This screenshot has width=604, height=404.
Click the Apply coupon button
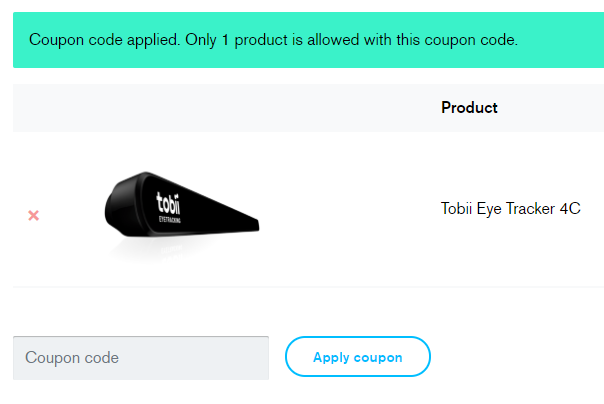[x=358, y=357]
